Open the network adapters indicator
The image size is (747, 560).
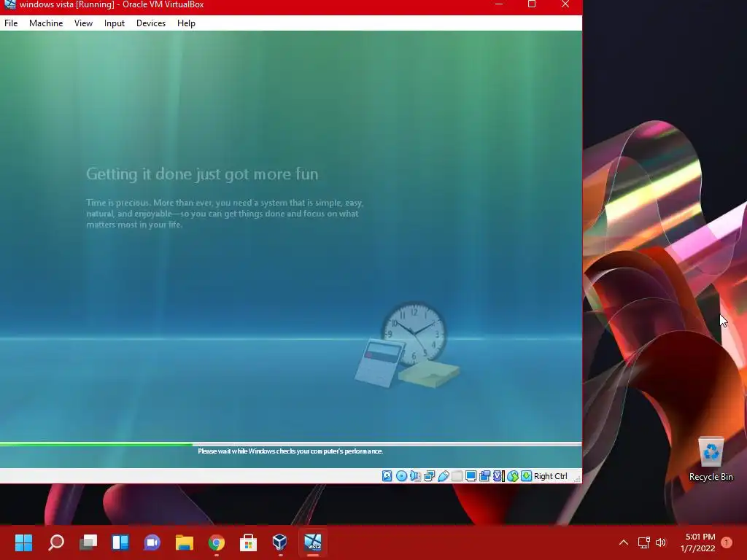tap(429, 475)
